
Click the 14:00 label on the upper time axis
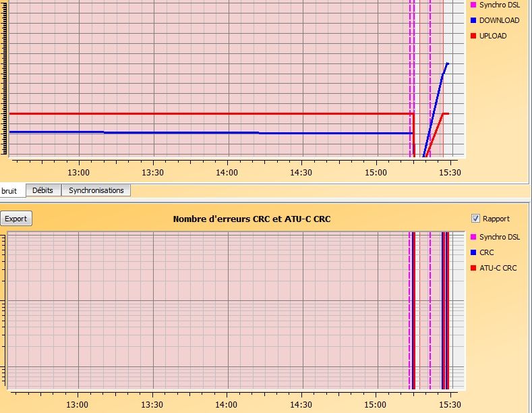coord(227,173)
